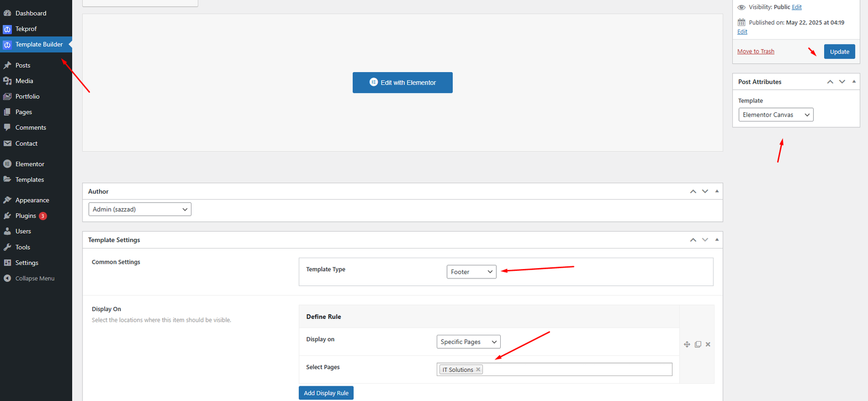The height and width of the screenshot is (401, 868).
Task: Click the move handle icon on display rule
Action: pyautogui.click(x=687, y=345)
